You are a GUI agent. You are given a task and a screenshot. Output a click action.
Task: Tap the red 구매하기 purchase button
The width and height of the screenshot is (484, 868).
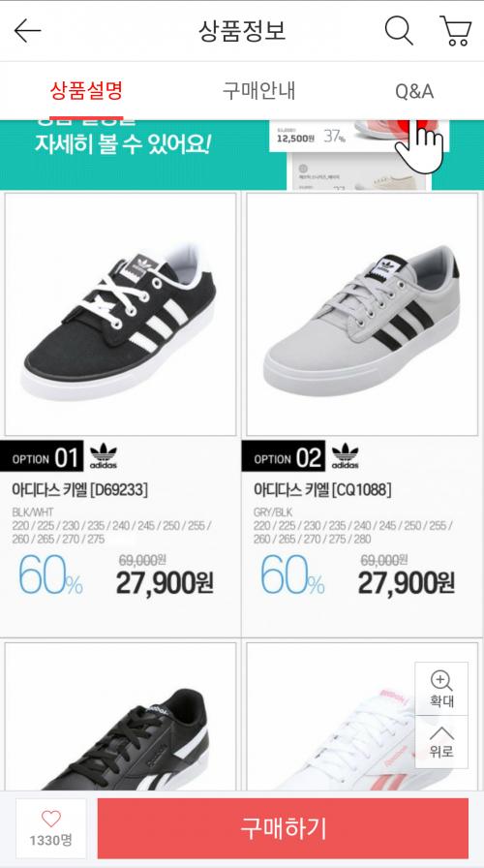(283, 828)
